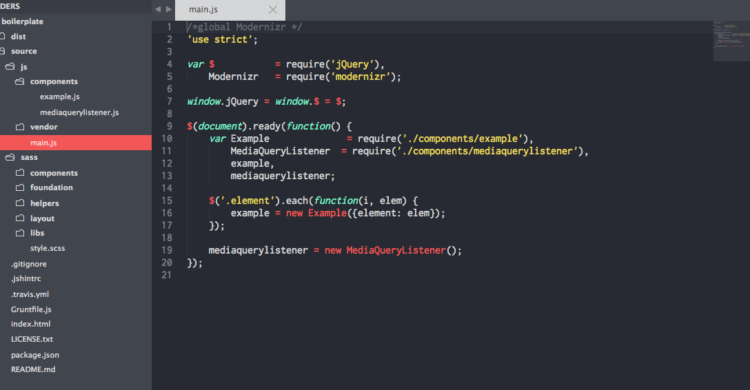Click document keyword on line 9
Screen dimensions: 750x390
tap(220, 126)
